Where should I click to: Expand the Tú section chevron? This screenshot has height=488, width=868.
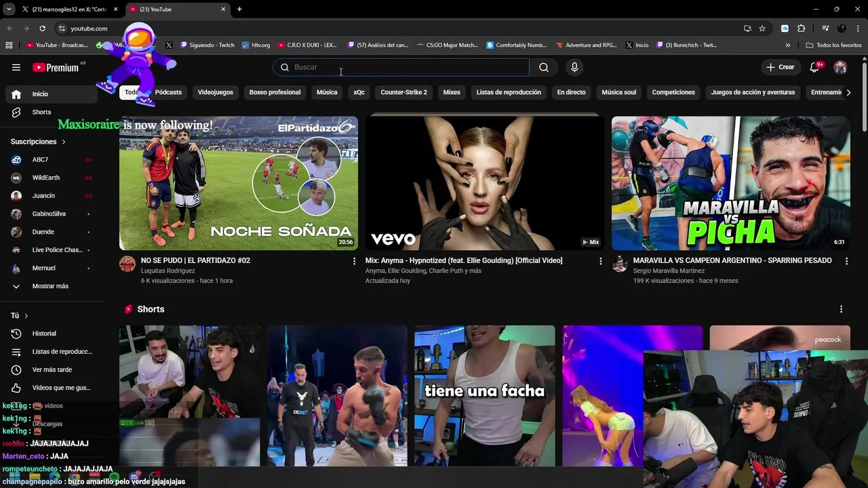(x=26, y=315)
